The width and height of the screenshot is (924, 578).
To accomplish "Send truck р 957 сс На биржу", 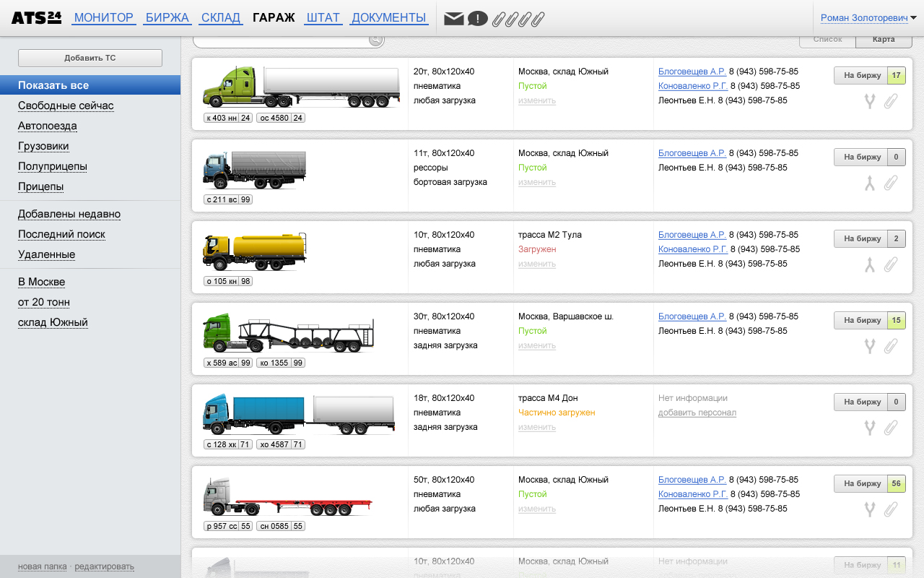I will 862,483.
